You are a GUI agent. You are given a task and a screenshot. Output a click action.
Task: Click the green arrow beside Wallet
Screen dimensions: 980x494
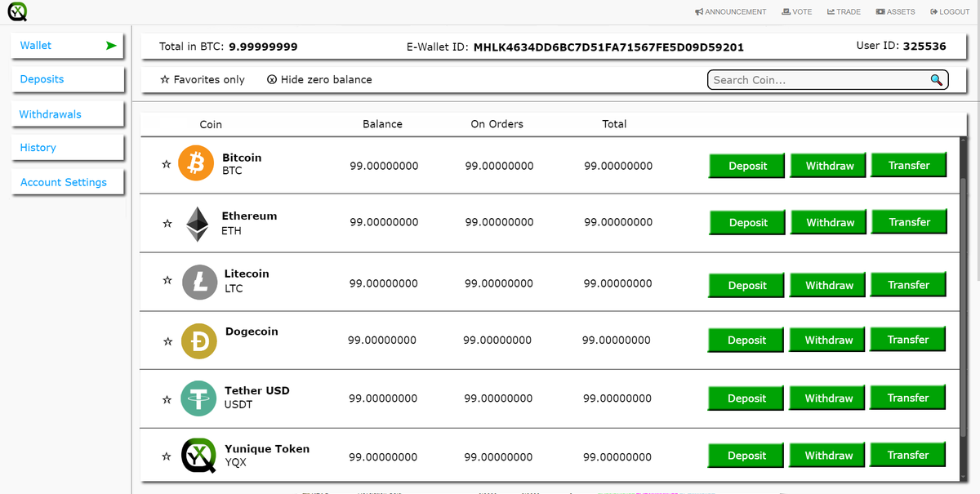[111, 46]
